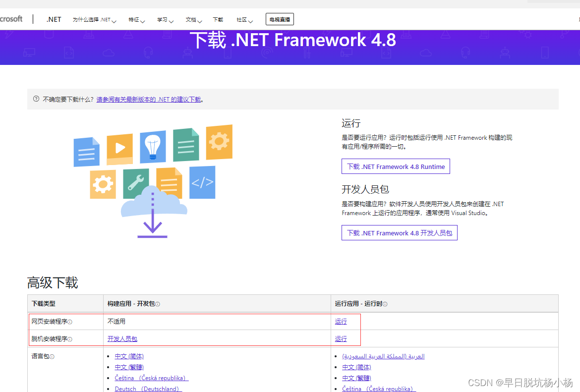Click the 不适用 table cell
580x392 pixels.
pyautogui.click(x=116, y=321)
